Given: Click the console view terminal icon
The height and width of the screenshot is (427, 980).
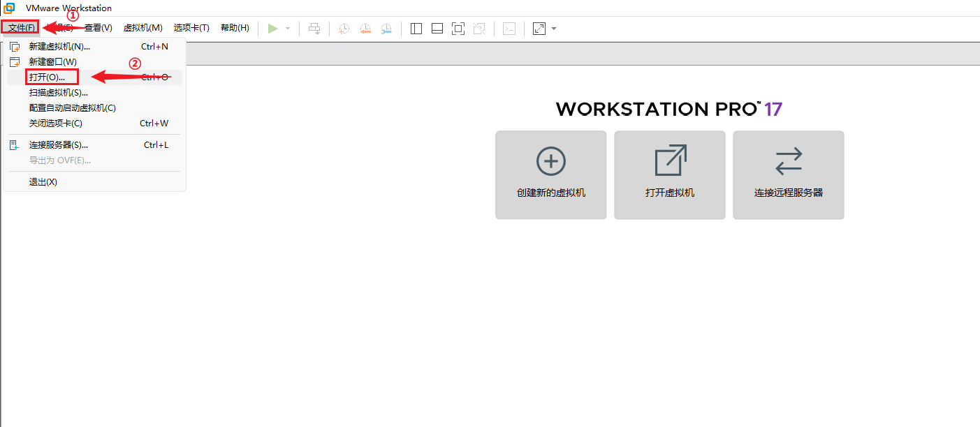Looking at the screenshot, I should (x=510, y=29).
